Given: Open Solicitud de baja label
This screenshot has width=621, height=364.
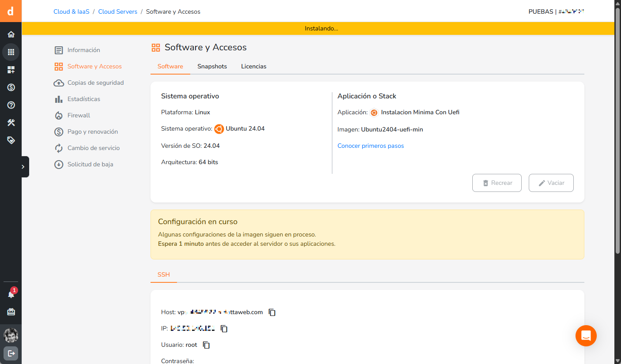Looking at the screenshot, I should point(90,165).
